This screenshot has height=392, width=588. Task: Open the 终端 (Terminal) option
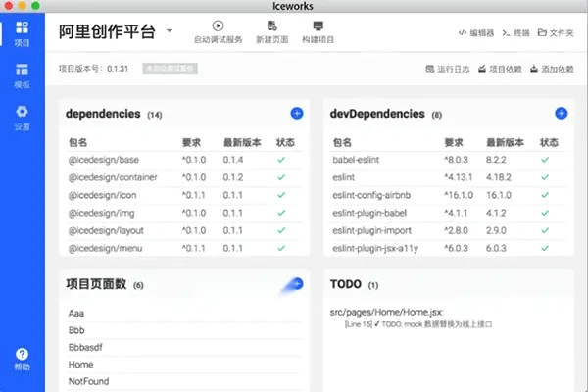coord(515,33)
